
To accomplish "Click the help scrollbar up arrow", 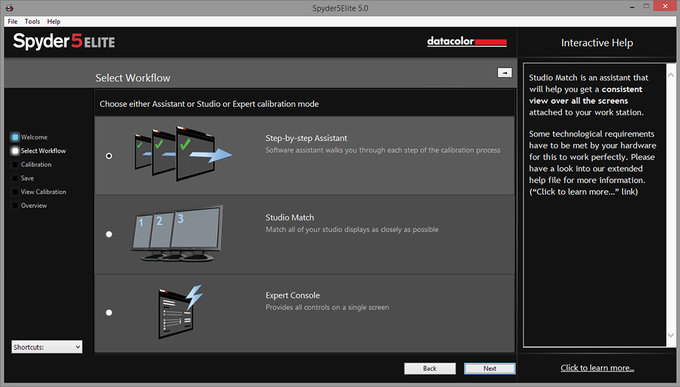I will [671, 75].
